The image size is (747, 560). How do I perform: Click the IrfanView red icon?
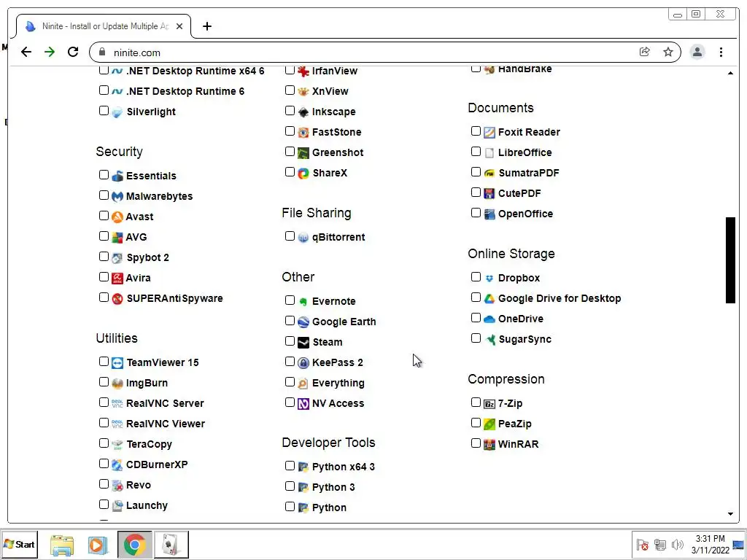(x=303, y=71)
